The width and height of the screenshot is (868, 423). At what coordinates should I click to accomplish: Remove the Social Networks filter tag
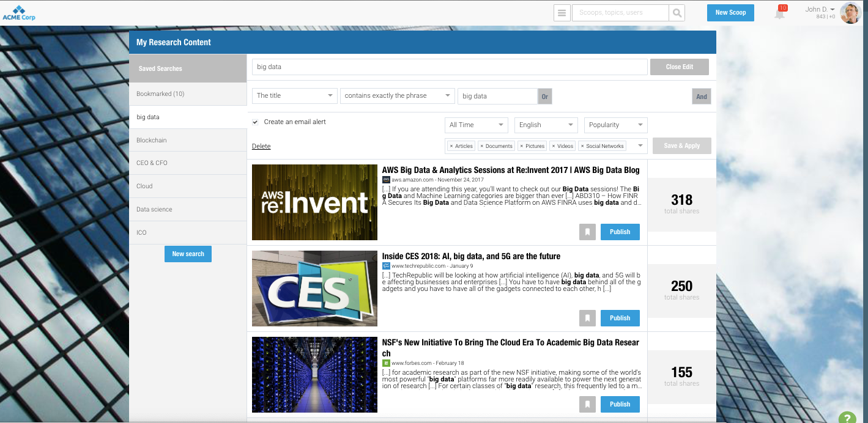point(582,147)
